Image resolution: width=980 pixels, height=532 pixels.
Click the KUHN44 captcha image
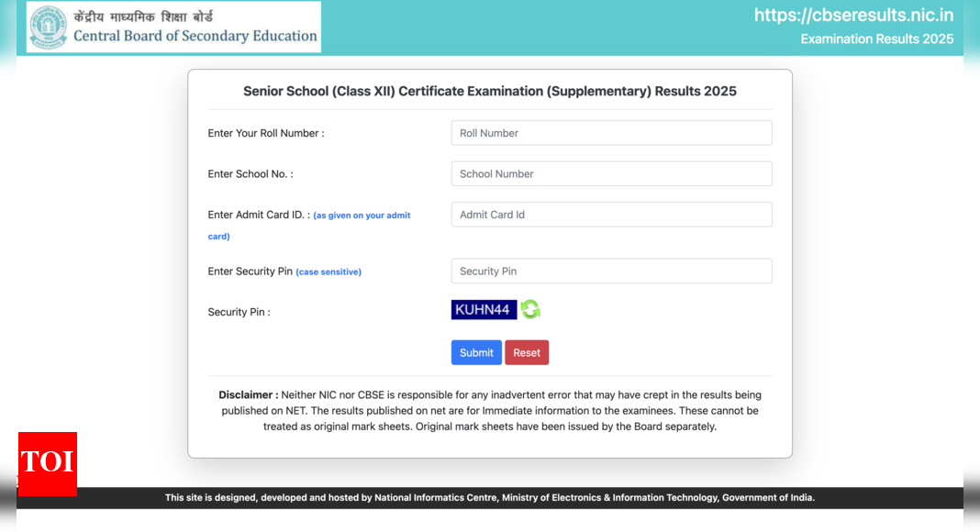484,310
